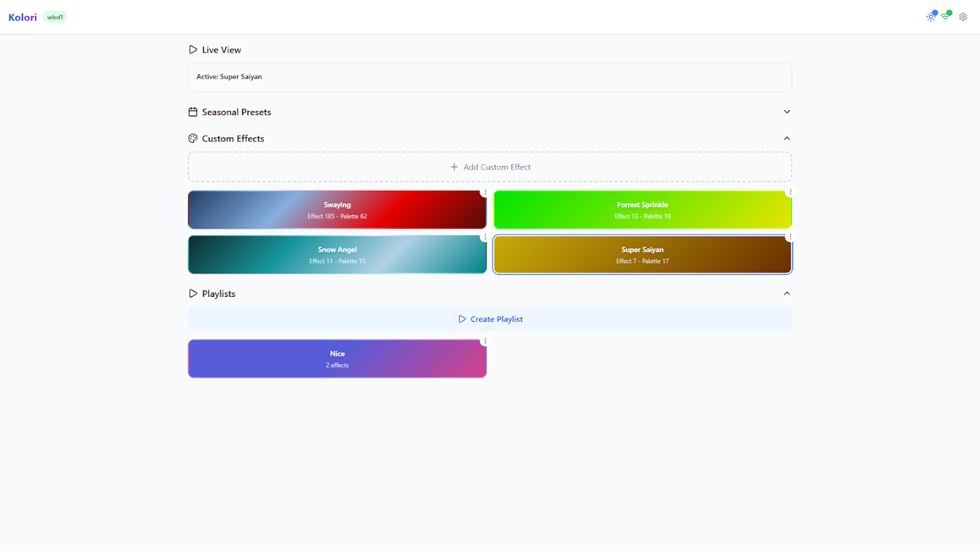Collapse the Custom Effects section chevron
Screen dimensions: 980x551
[787, 138]
